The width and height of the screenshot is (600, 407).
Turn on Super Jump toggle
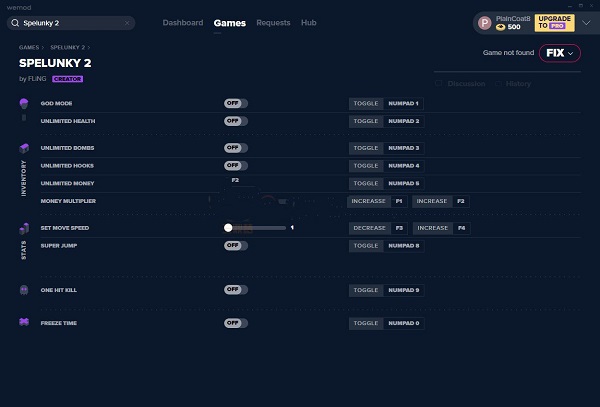click(x=236, y=245)
